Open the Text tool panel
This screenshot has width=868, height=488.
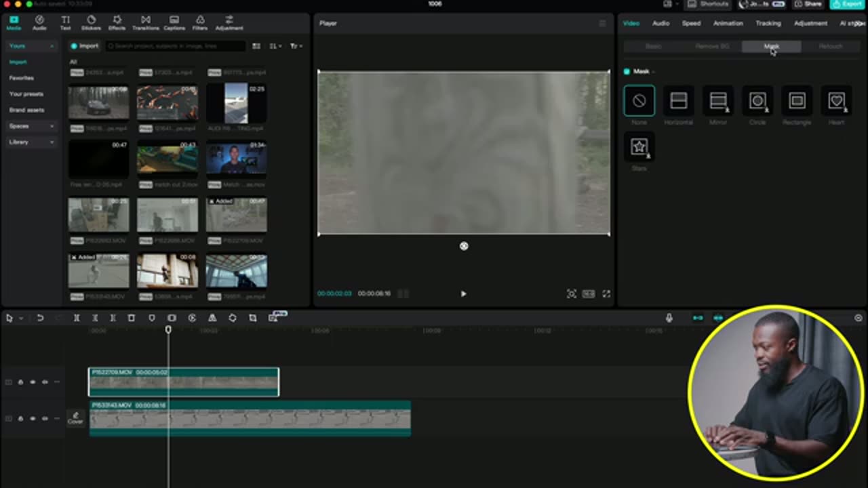click(x=65, y=23)
